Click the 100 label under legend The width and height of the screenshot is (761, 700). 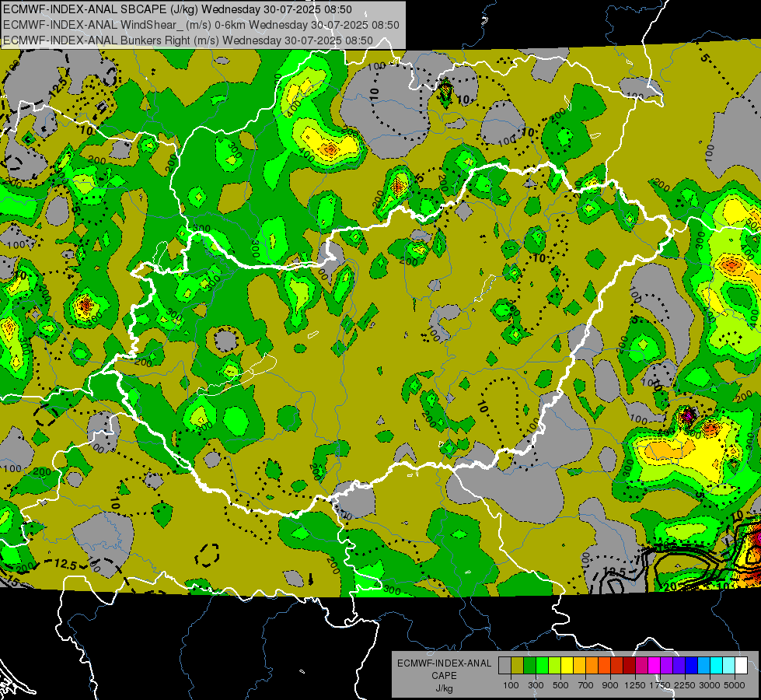point(511,685)
